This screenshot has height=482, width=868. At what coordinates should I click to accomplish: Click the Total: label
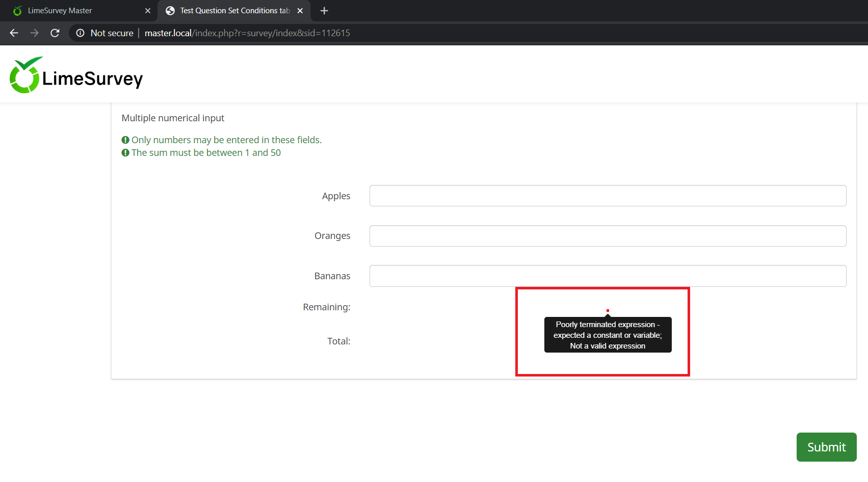click(338, 341)
